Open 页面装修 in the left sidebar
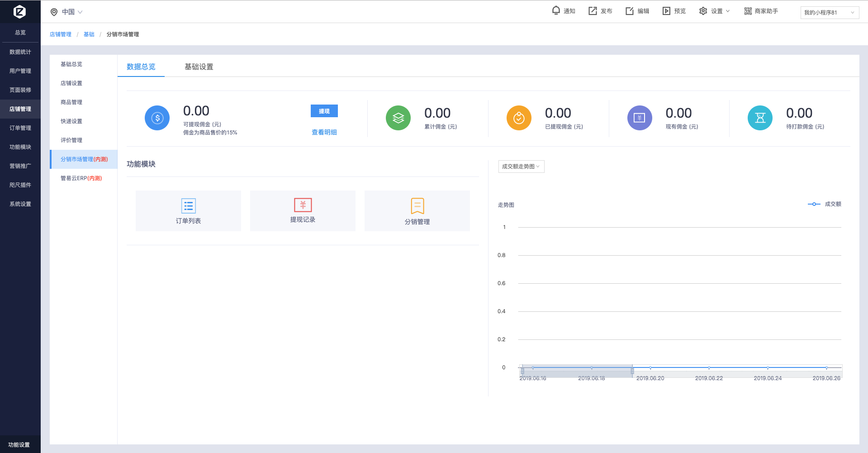868x453 pixels. pyautogui.click(x=20, y=90)
